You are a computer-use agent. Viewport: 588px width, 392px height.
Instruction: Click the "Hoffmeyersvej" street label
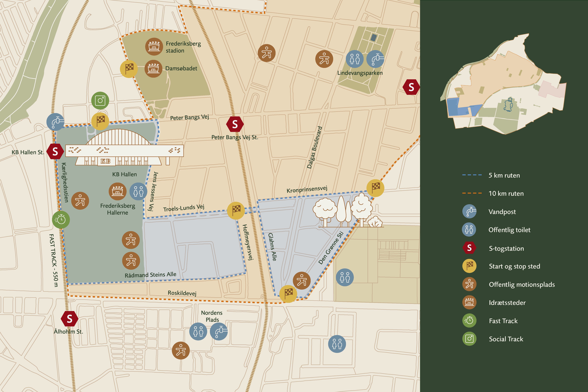pyautogui.click(x=248, y=242)
